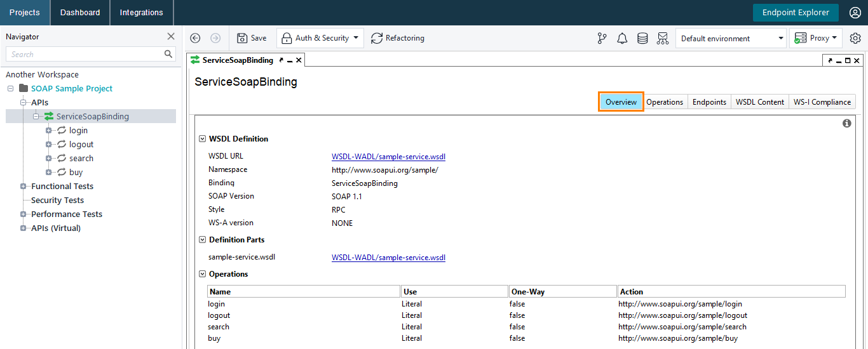868x349 pixels.
Task: Open settings gear icon
Action: tap(855, 38)
